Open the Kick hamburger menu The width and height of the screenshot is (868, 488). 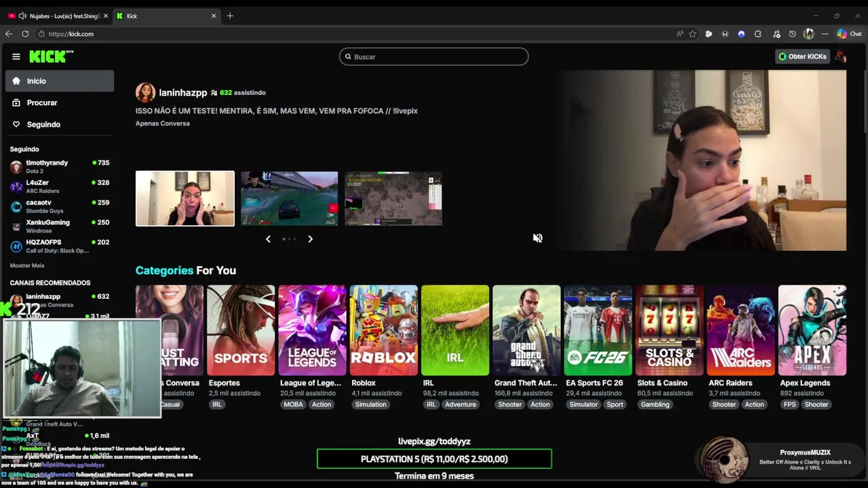coord(16,57)
